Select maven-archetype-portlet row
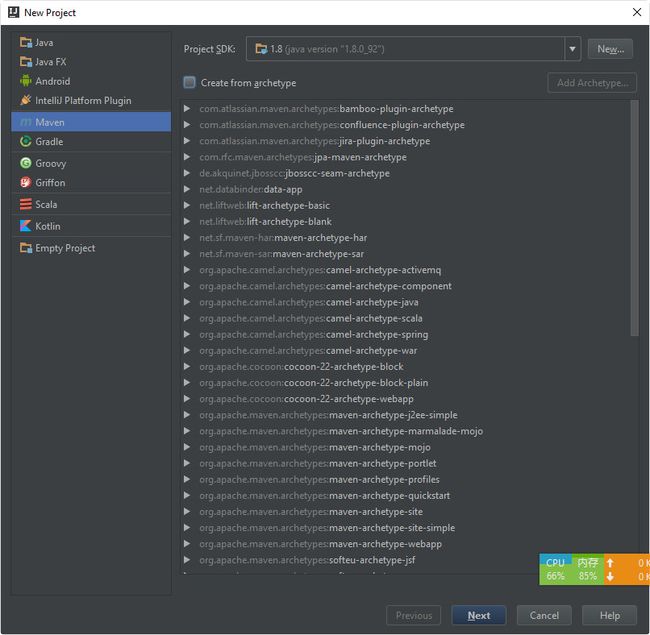This screenshot has width=650, height=635. pyautogui.click(x=406, y=463)
